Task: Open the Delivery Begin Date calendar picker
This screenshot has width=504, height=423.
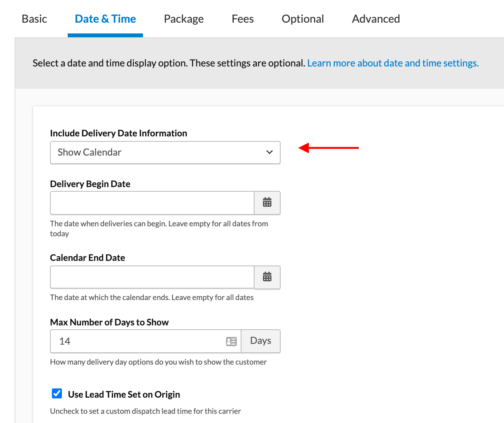Action: (267, 202)
